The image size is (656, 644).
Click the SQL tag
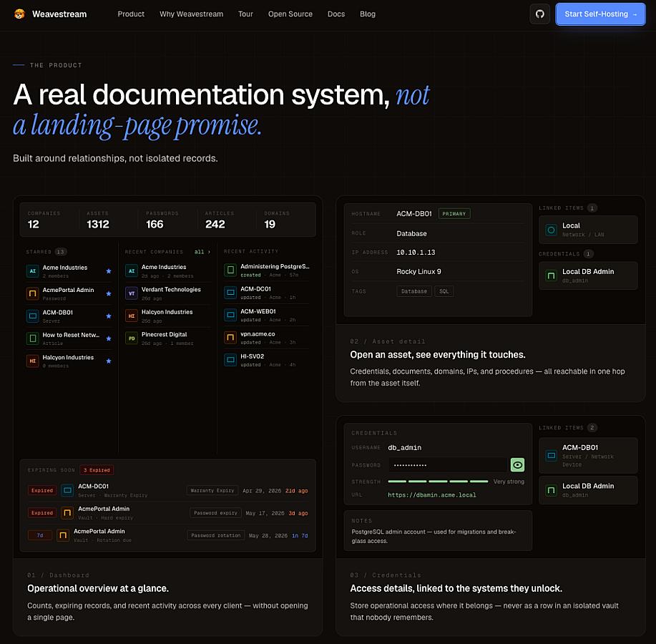tap(444, 291)
